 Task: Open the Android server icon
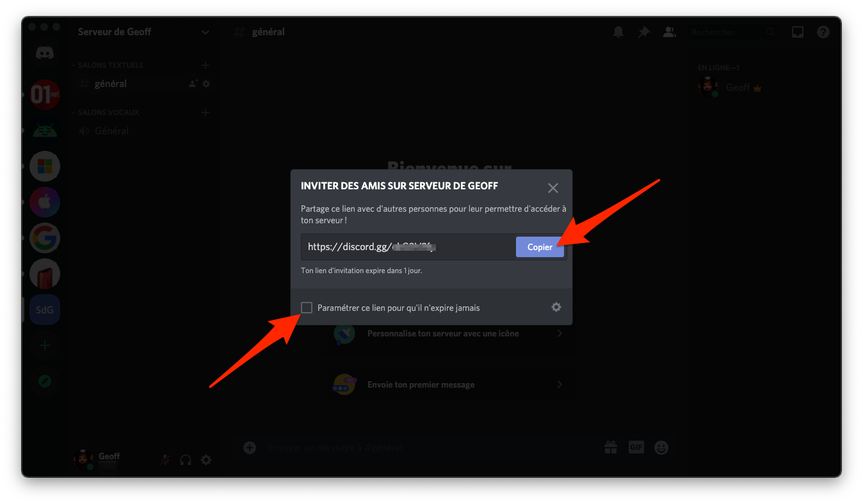click(45, 130)
